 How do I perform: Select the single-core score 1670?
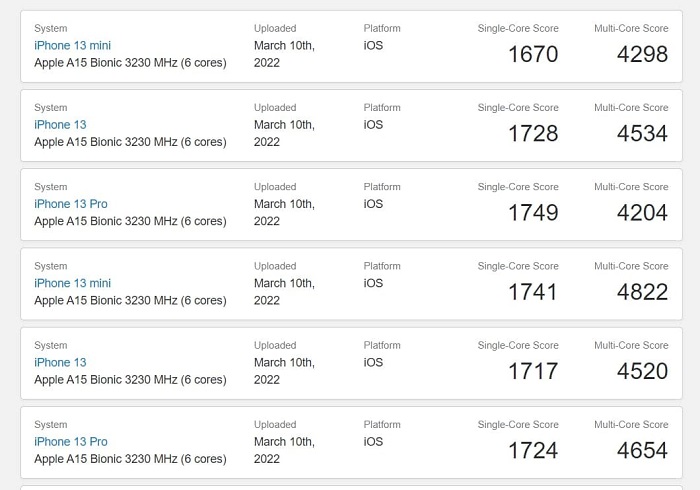(533, 55)
